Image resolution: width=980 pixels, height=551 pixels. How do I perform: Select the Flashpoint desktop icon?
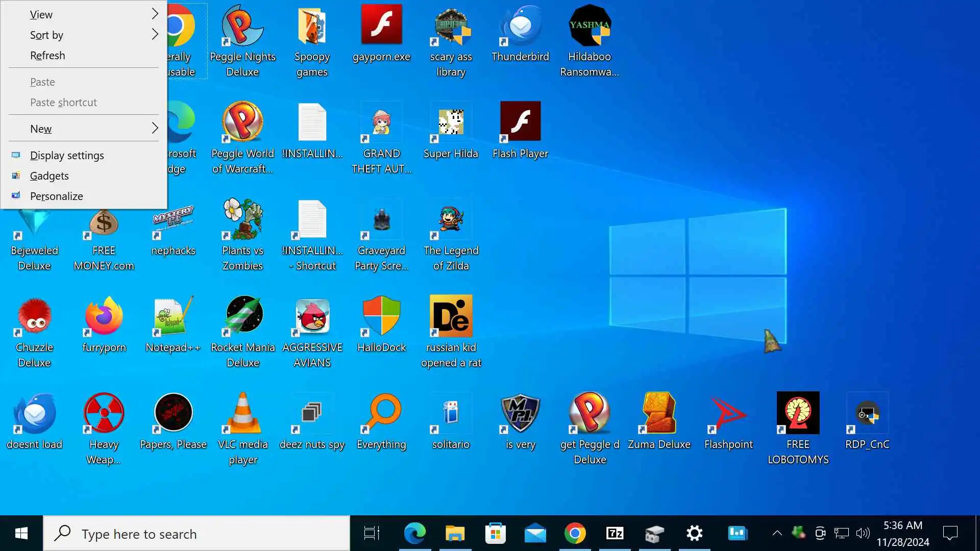[x=728, y=413]
